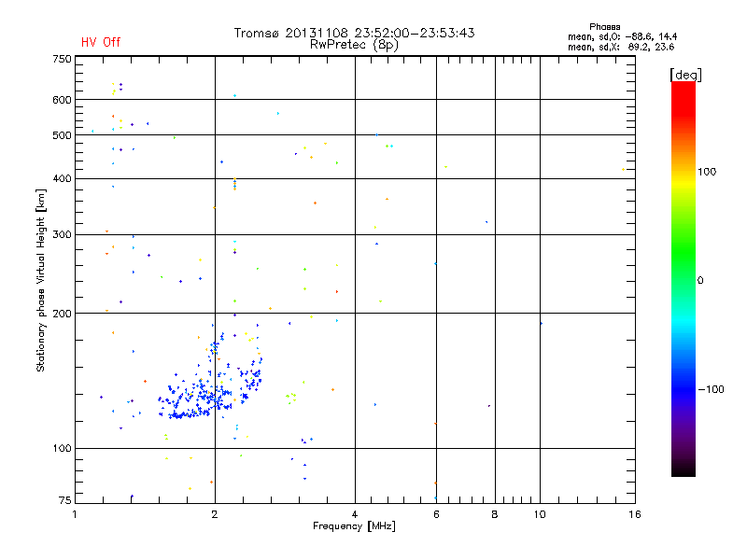The height and width of the screenshot is (560, 747).
Task: Click the 'RwPretec (8p)' subtitle
Action: pyautogui.click(x=354, y=45)
